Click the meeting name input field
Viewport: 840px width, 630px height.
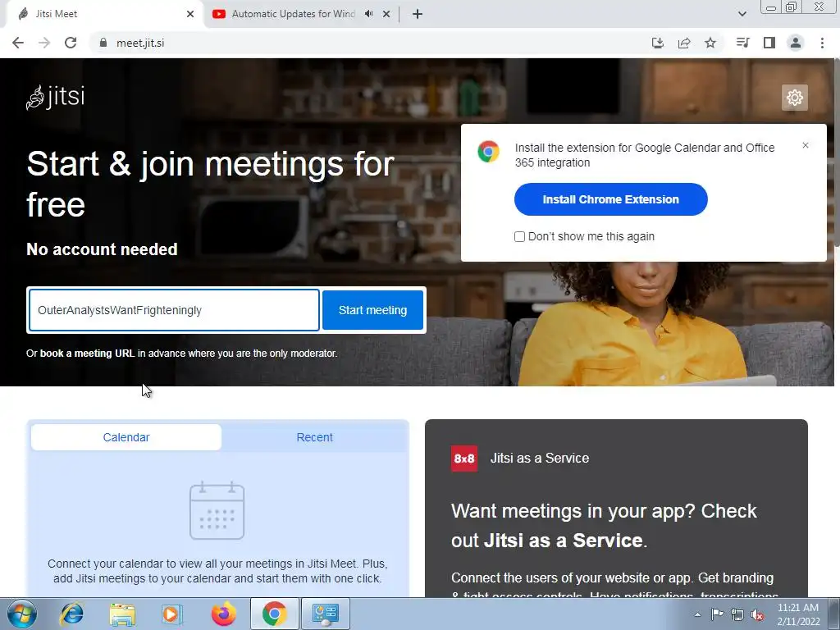point(174,310)
